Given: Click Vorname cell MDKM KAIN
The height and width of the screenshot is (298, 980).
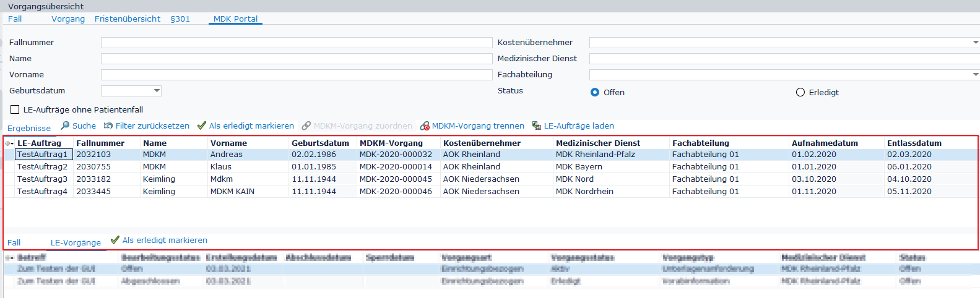Looking at the screenshot, I should pos(248,192).
